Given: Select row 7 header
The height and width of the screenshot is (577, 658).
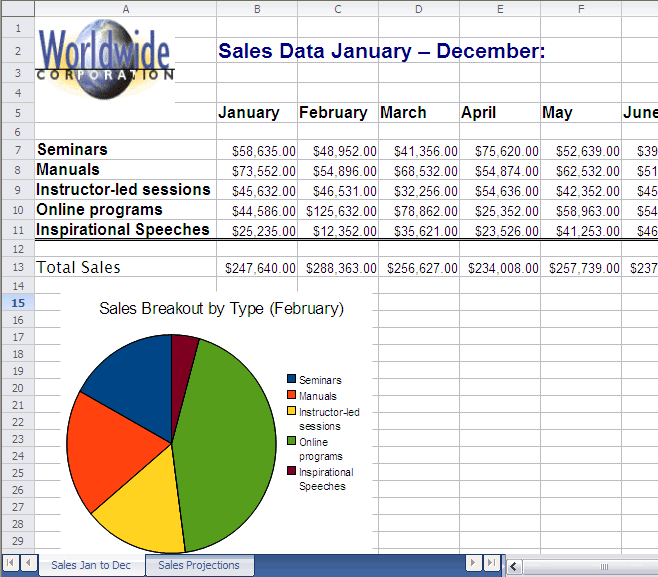Looking at the screenshot, I should click(x=18, y=150).
